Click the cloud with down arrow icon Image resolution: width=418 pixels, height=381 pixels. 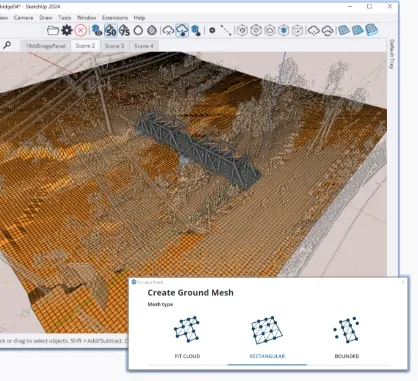coord(313,31)
